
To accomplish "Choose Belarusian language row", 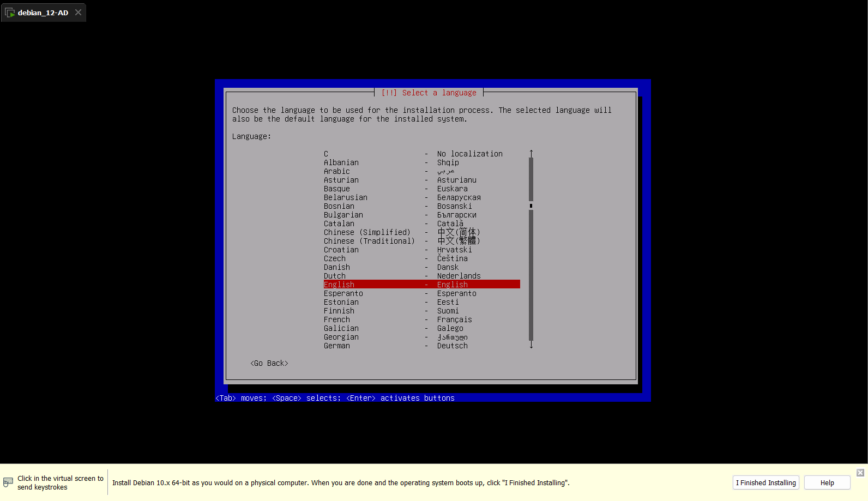I will (421, 197).
